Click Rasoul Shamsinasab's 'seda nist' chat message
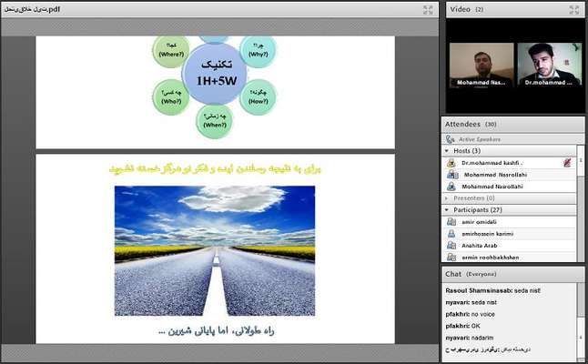 492,290
